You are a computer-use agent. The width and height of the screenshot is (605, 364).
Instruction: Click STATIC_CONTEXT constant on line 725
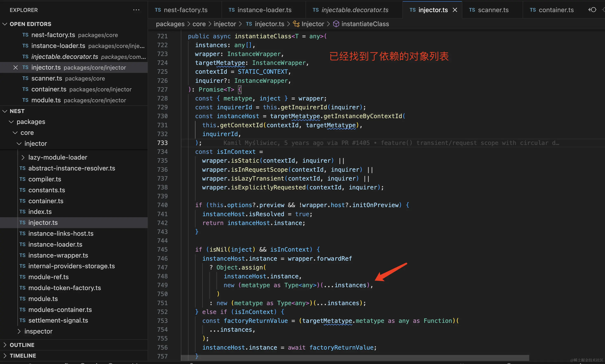click(x=263, y=72)
